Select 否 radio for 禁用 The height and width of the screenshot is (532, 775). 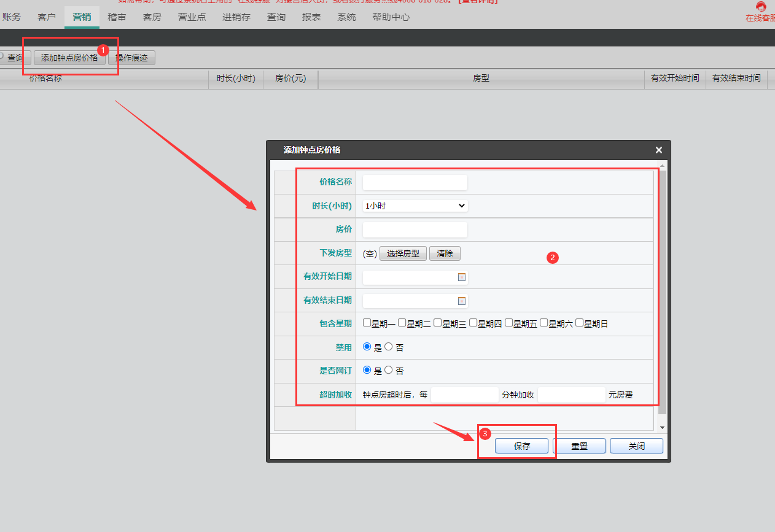(389, 347)
